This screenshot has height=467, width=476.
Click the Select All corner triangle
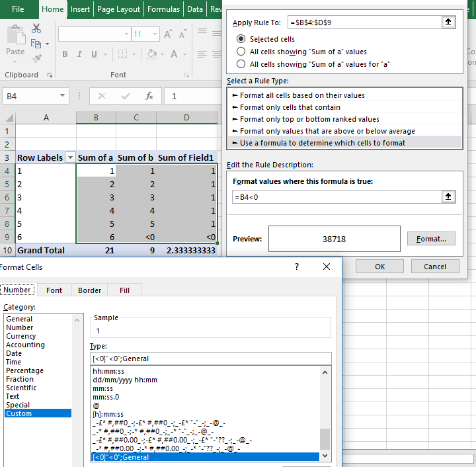[9, 118]
